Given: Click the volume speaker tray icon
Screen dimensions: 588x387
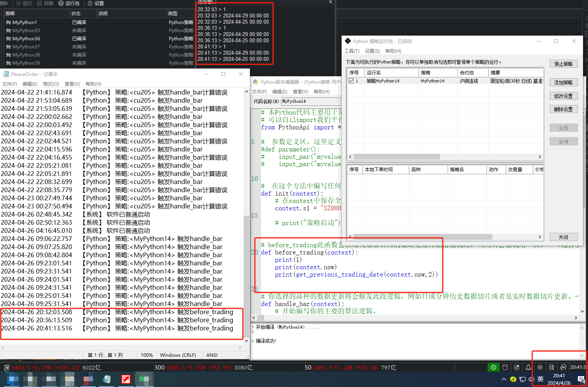Looking at the screenshot, I should pos(531,379).
